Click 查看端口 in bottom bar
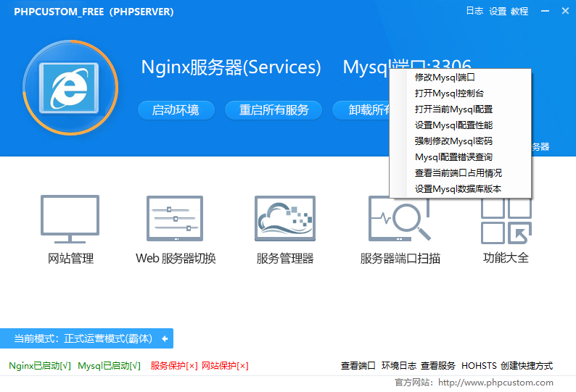Screen dimensions: 576x392 point(358,366)
